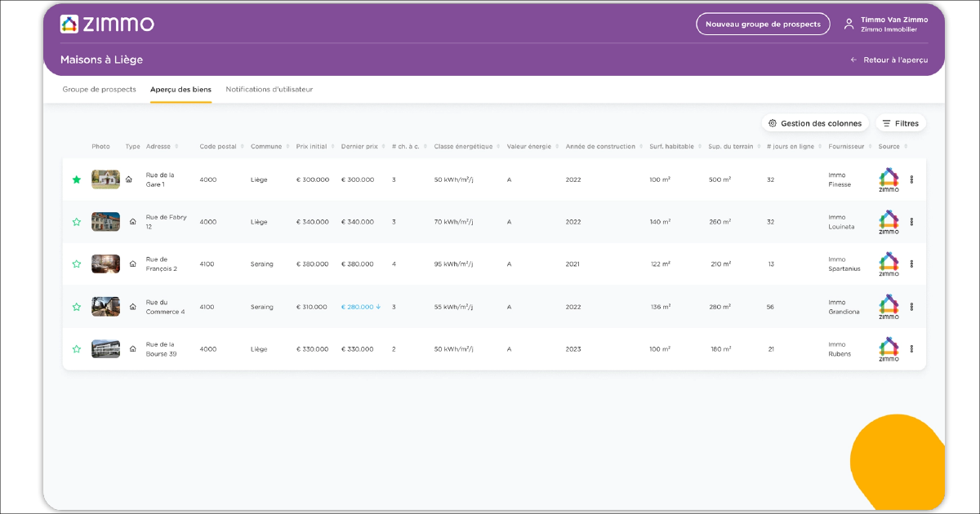Switch to the Groupe de prospects tab

(100, 90)
